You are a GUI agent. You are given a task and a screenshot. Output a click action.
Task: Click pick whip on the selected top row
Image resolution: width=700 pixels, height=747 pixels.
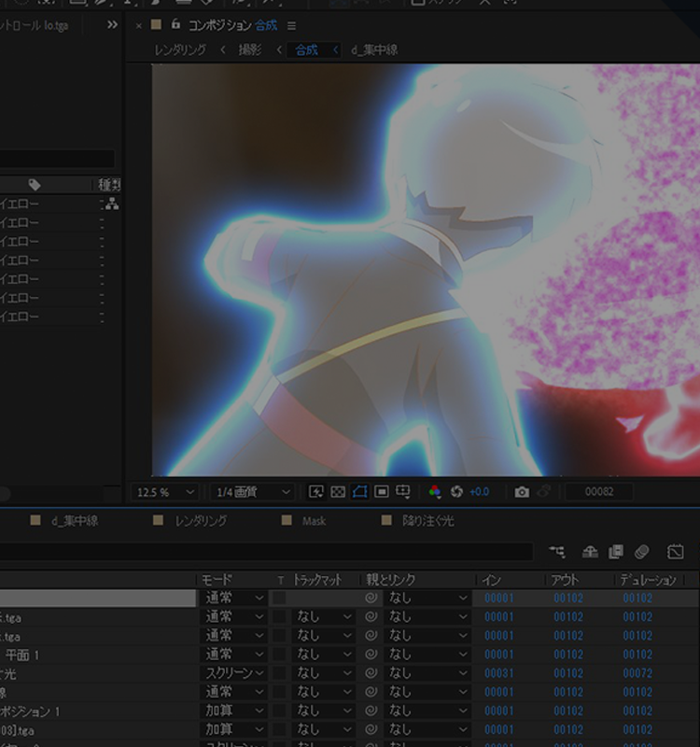coord(371,598)
